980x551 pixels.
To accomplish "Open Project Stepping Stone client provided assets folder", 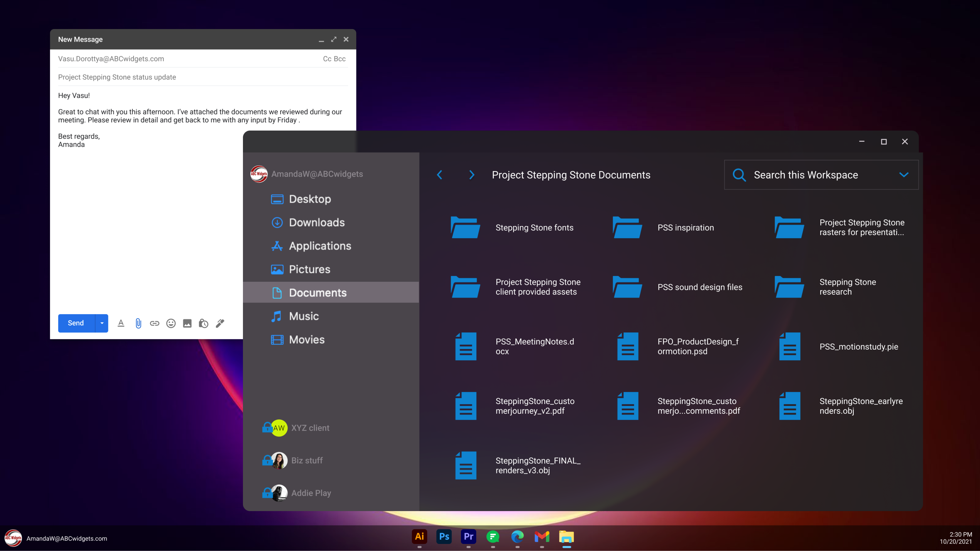I will point(516,287).
